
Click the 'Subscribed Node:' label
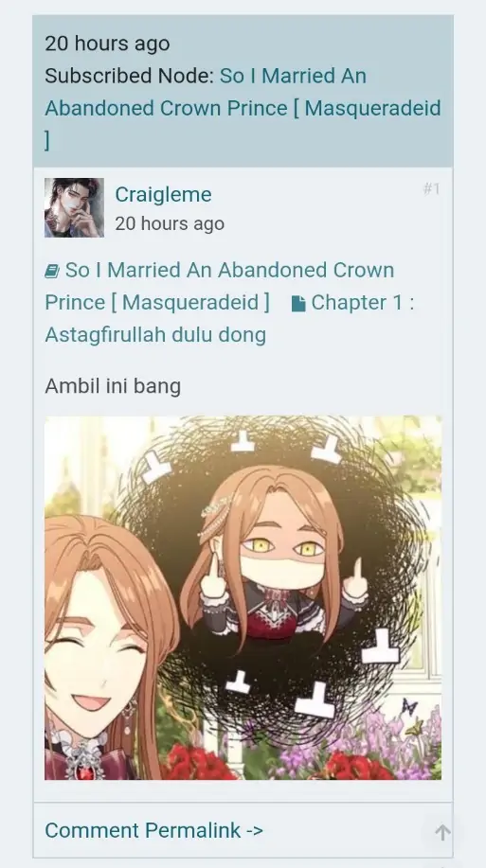[x=129, y=76]
